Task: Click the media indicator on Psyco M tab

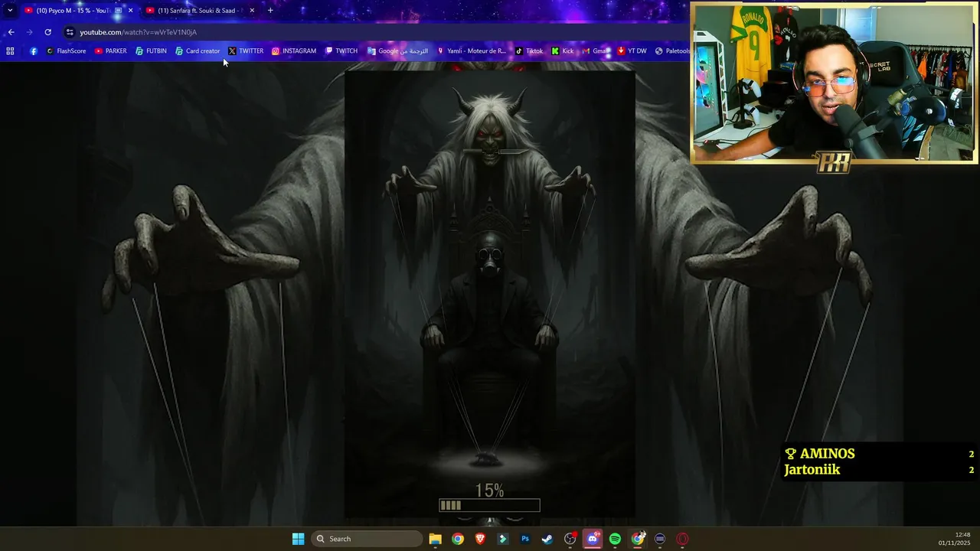Action: (118, 11)
